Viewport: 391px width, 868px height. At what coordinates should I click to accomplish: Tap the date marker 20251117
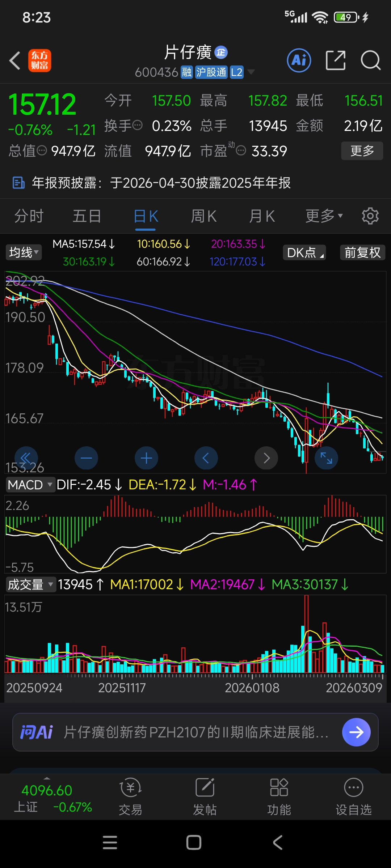[x=122, y=688]
